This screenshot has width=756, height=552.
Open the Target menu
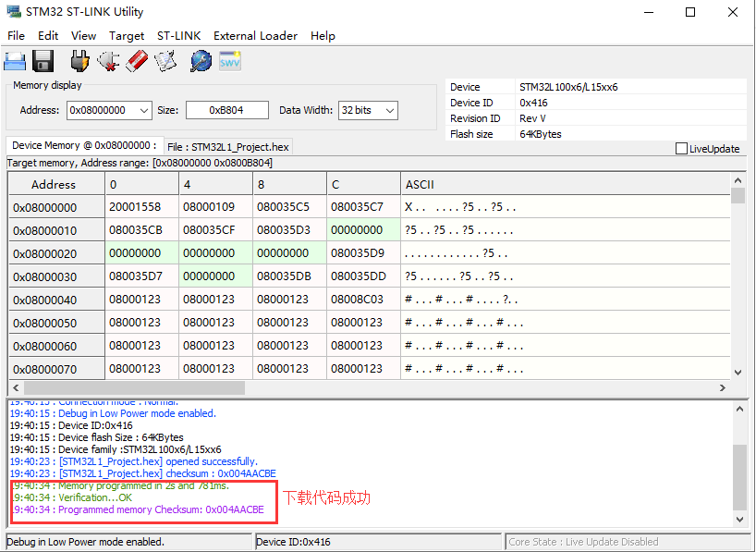click(x=127, y=36)
